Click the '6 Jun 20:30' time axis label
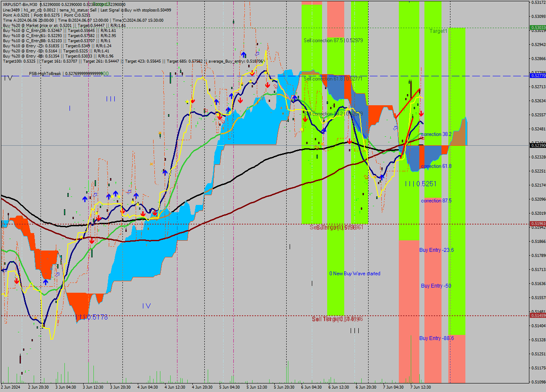Screen dimensions: 546x392 coord(366,387)
